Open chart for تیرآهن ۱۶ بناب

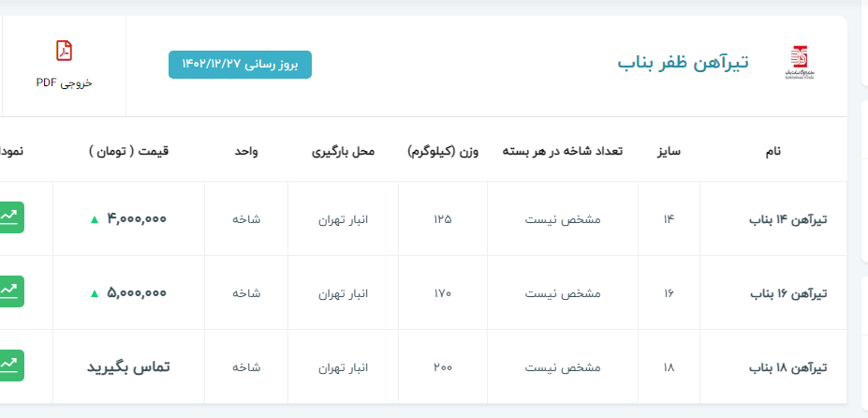pos(11,291)
